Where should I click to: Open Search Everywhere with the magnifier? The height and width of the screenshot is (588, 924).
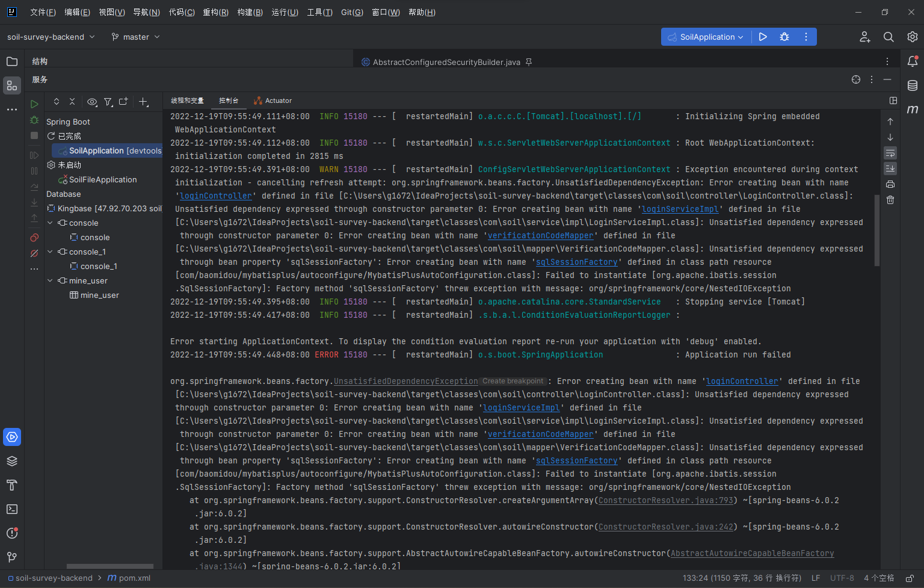pos(889,37)
